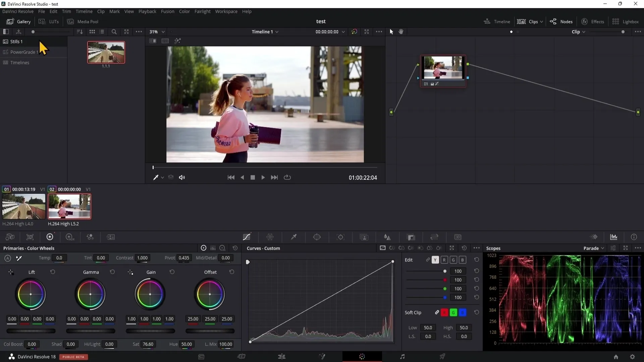Open gallery options three-dot menu

pos(139,32)
